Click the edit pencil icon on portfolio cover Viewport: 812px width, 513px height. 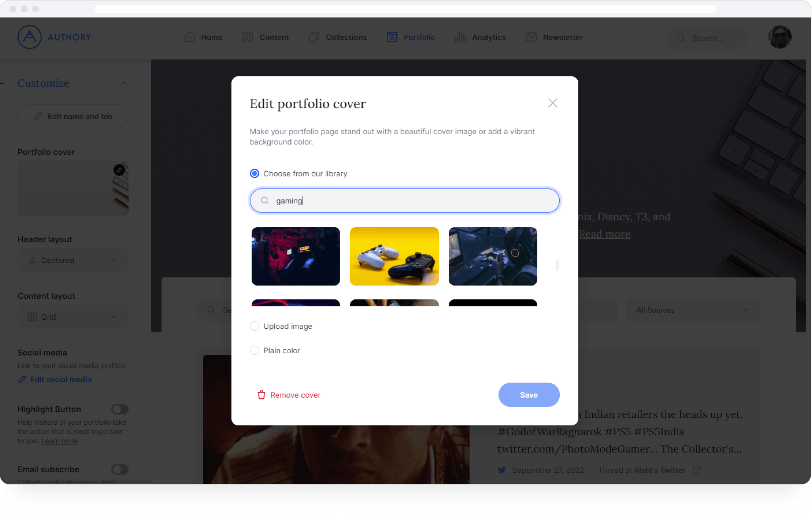pos(119,170)
